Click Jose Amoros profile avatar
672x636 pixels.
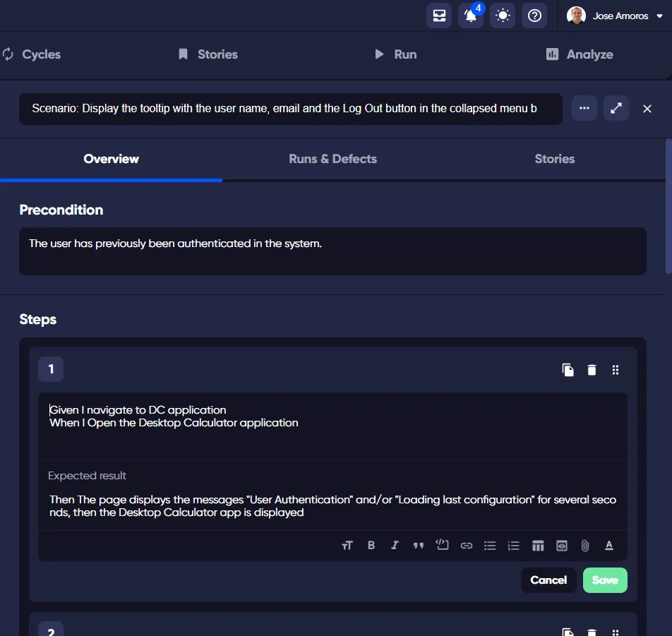[x=576, y=16]
